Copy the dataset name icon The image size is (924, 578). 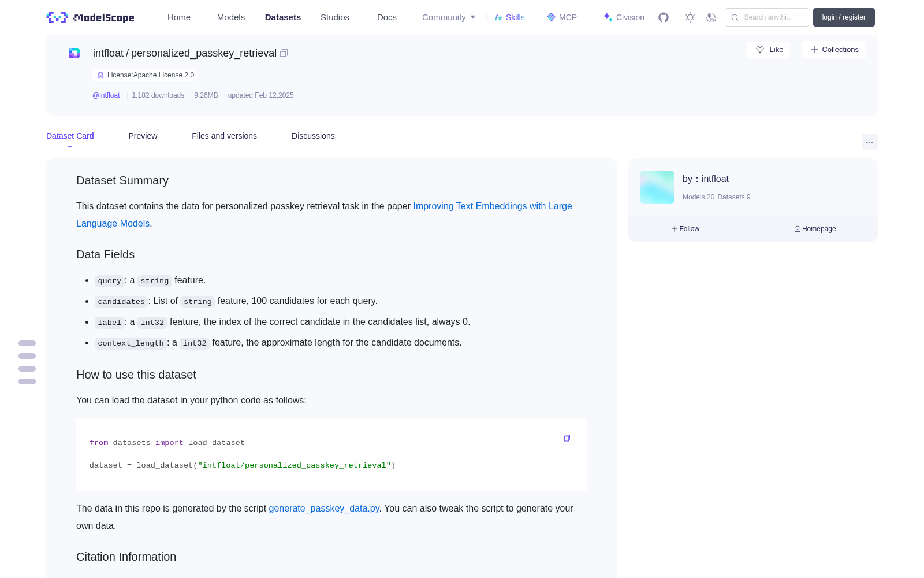[284, 53]
